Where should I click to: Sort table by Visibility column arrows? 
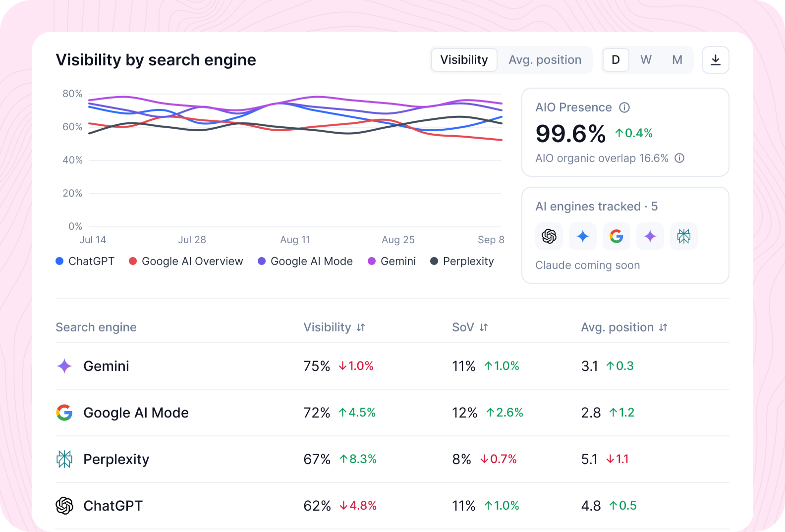pyautogui.click(x=361, y=327)
